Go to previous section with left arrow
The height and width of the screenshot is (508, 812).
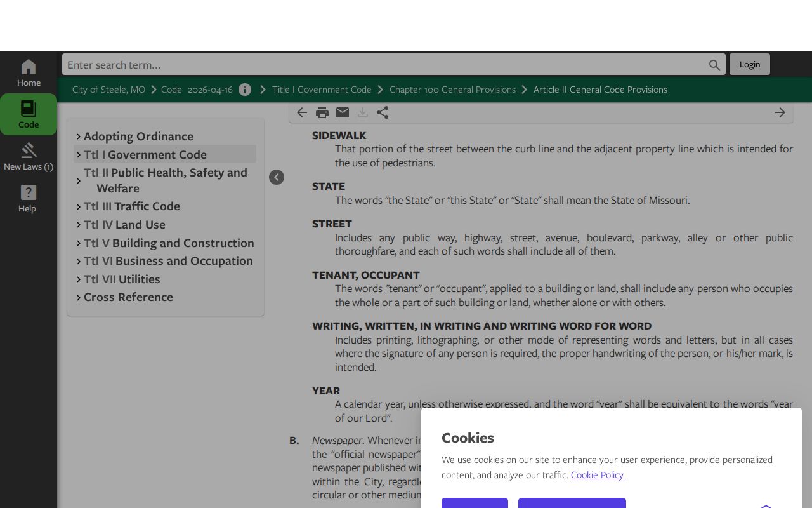point(302,112)
